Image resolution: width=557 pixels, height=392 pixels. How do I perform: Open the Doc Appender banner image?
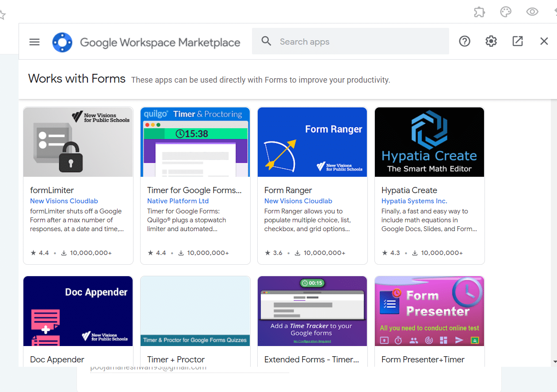click(78, 311)
